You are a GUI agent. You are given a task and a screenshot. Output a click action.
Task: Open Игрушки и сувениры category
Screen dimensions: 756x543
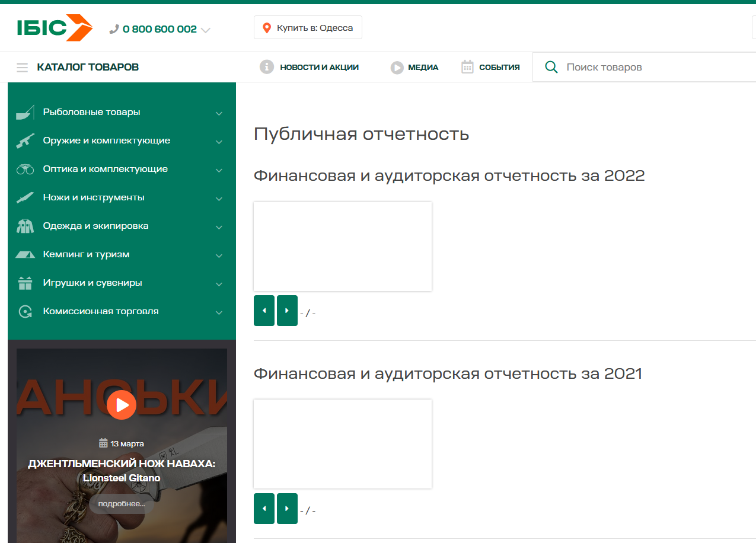92,283
